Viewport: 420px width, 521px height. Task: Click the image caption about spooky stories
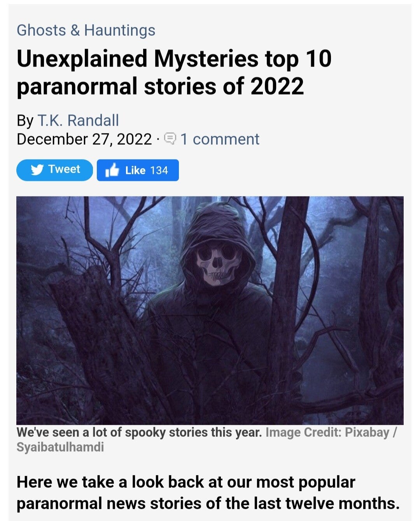(139, 432)
